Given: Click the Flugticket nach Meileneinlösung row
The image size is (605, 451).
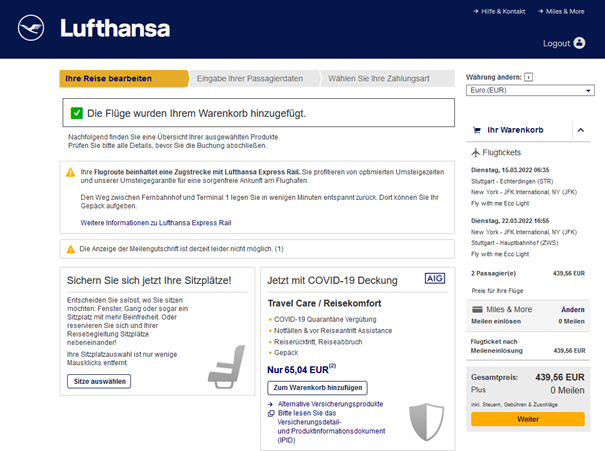Looking at the screenshot, I should click(x=528, y=346).
